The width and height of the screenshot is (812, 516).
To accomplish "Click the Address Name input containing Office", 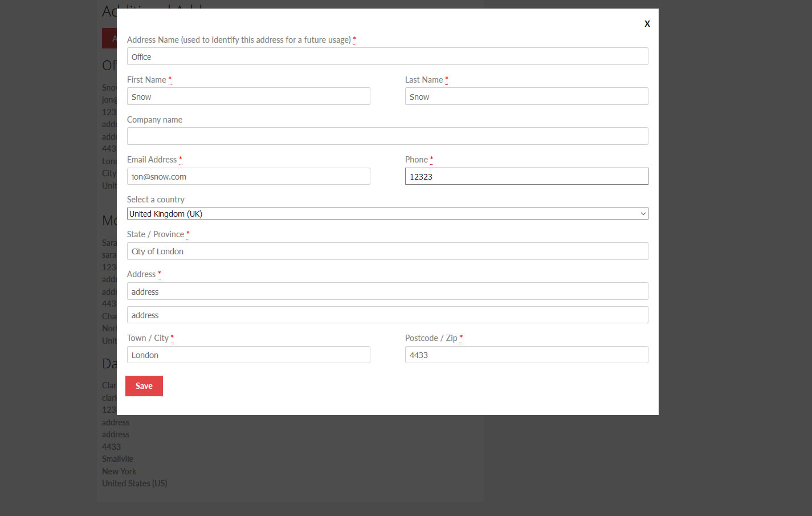I will point(387,56).
